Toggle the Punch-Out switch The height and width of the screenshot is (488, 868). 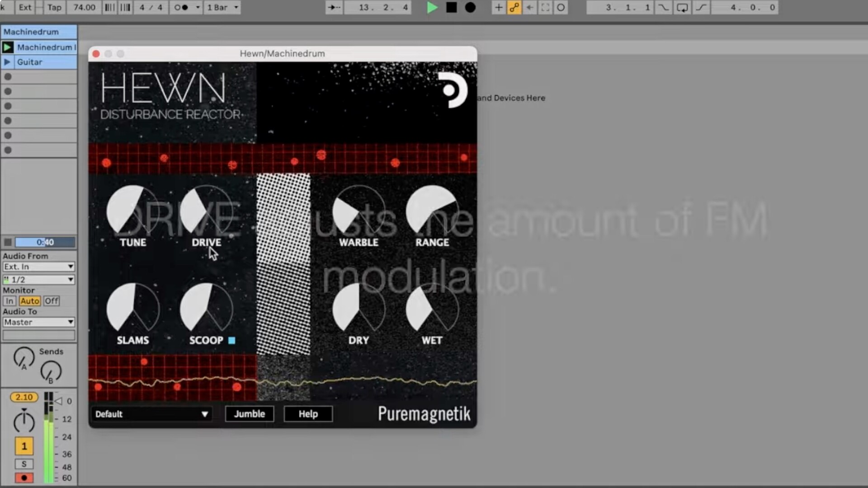(x=701, y=7)
